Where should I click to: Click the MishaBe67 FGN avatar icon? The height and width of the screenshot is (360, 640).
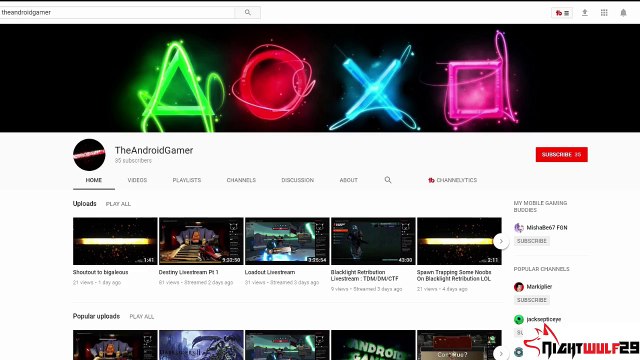[519, 228]
